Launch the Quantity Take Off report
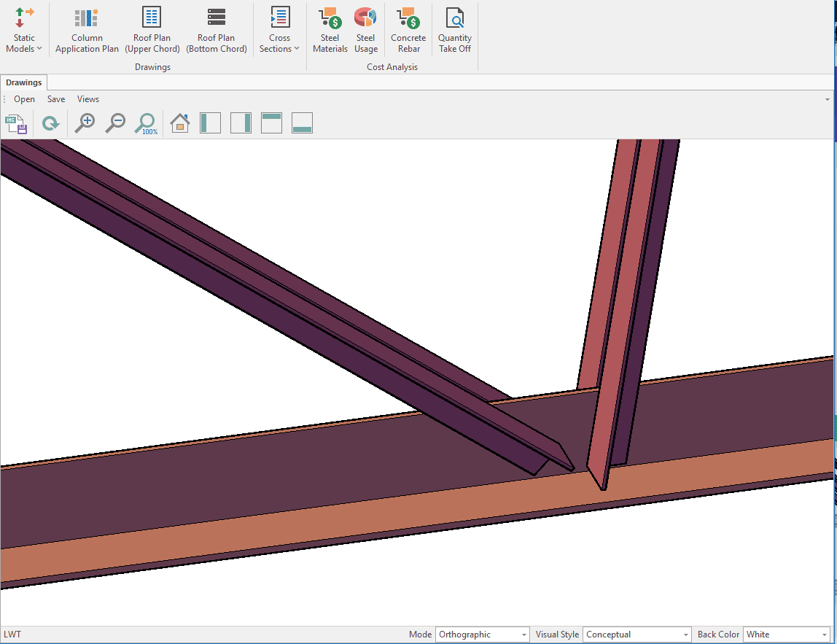Screen dimensions: 837x644 (455, 31)
